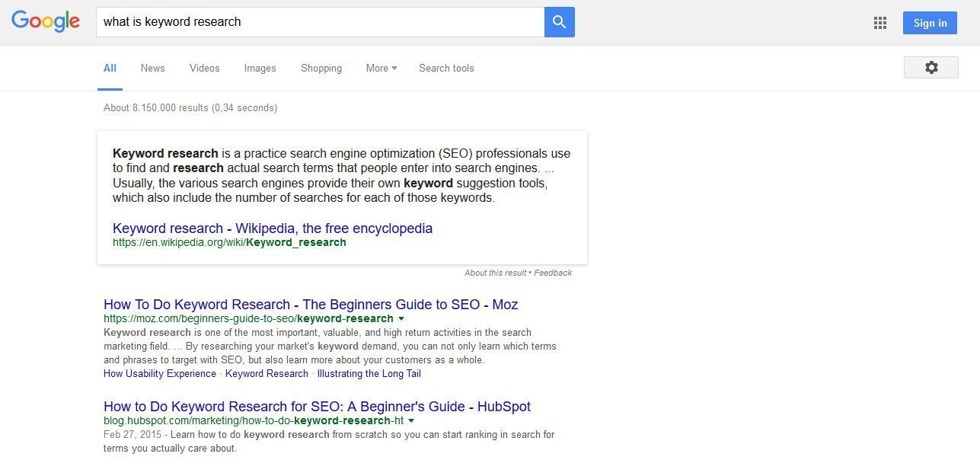980x460 pixels.
Task: Open the HubSpot Beginner's Guide result
Action: [317, 406]
